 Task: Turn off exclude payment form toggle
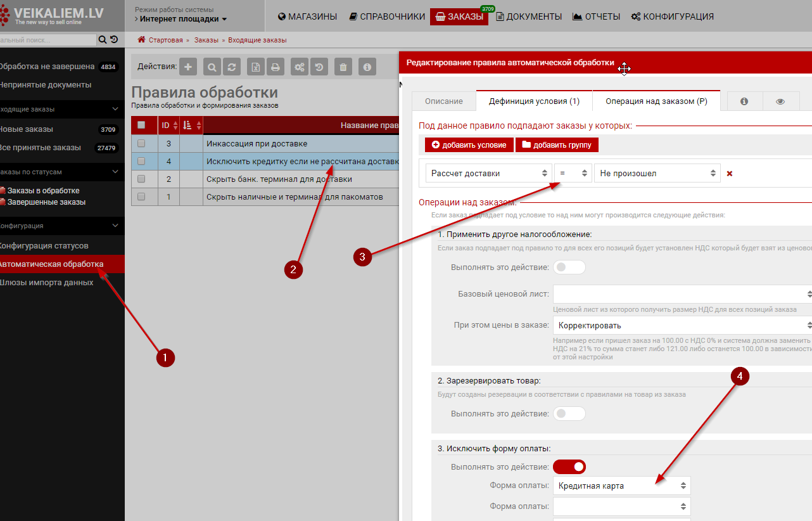(569, 467)
